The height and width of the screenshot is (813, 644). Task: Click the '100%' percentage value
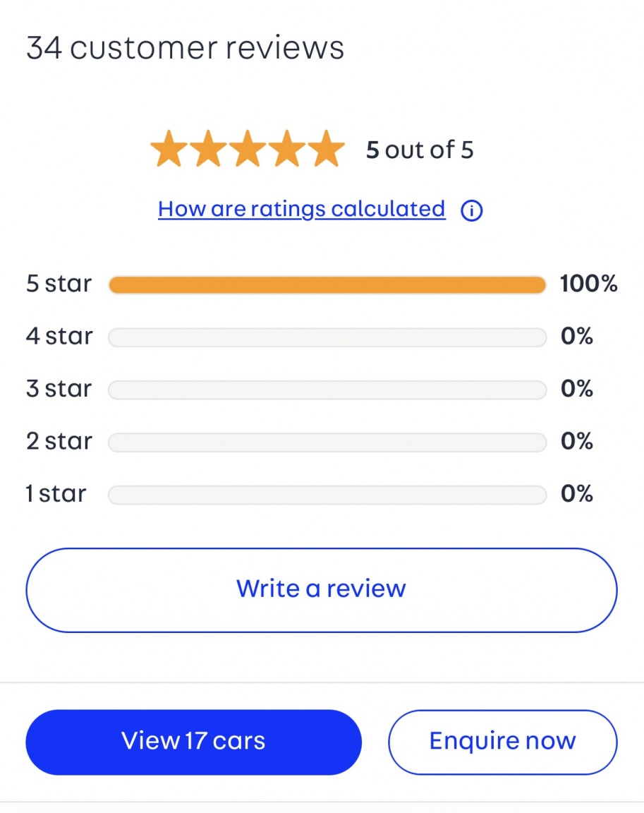coord(588,284)
